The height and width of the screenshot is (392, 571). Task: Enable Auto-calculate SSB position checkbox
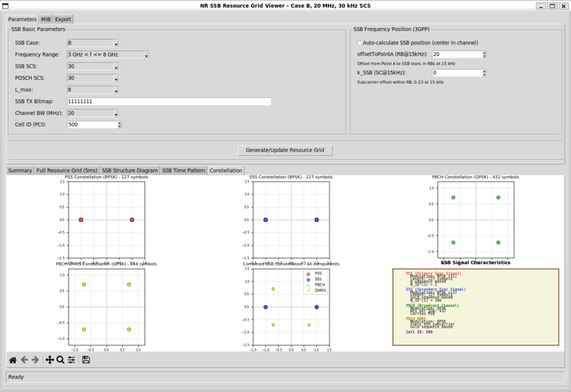tap(360, 43)
